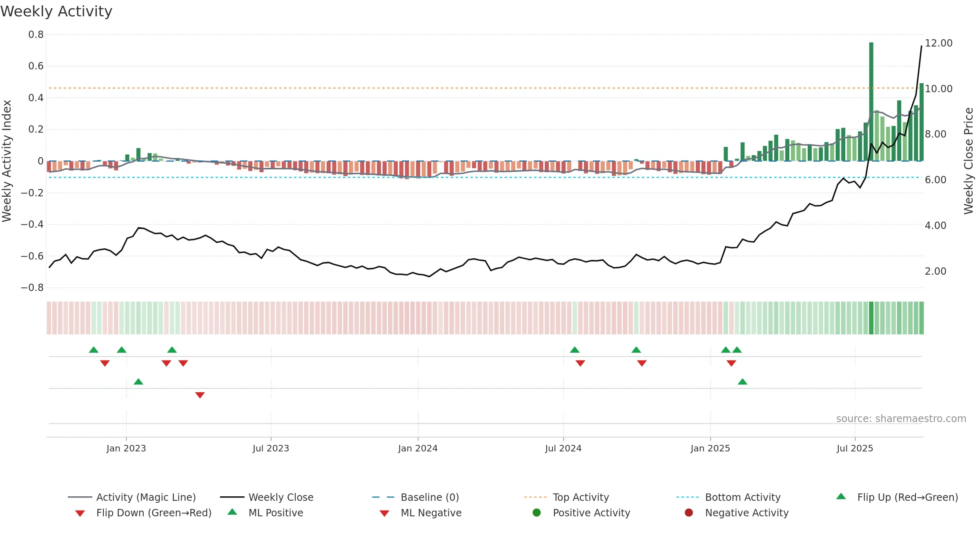Click the '6.00' price axis label
The height and width of the screenshot is (551, 980).
pyautogui.click(x=935, y=180)
